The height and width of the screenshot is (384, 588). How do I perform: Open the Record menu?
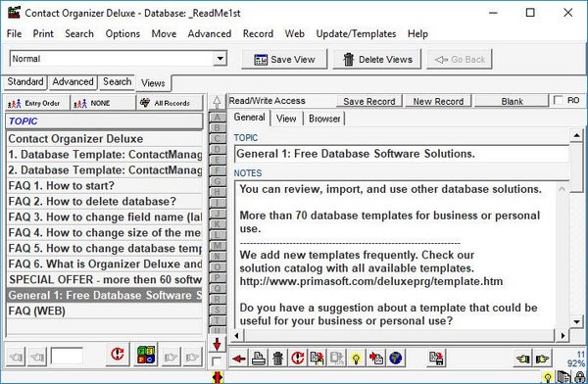(x=258, y=33)
